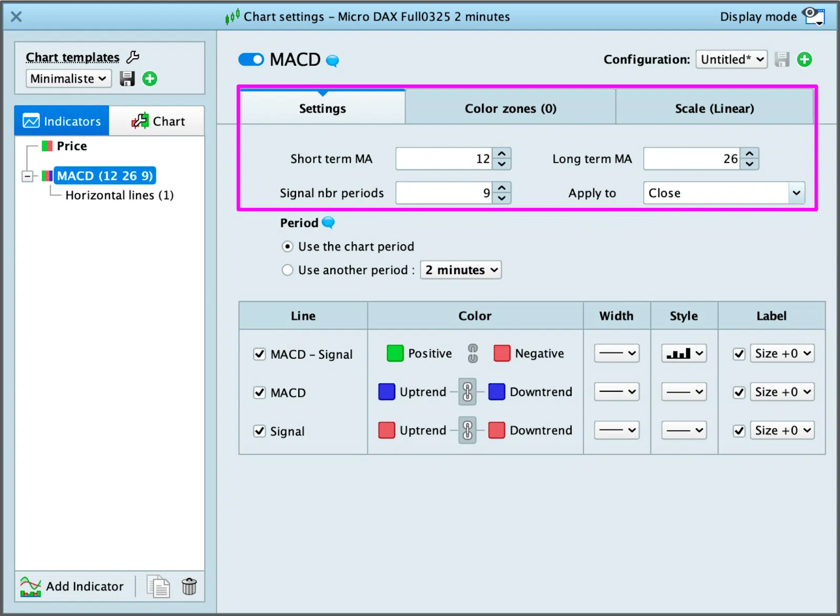Open the Scale (Linear) tab
The width and height of the screenshot is (840, 616).
tap(714, 108)
